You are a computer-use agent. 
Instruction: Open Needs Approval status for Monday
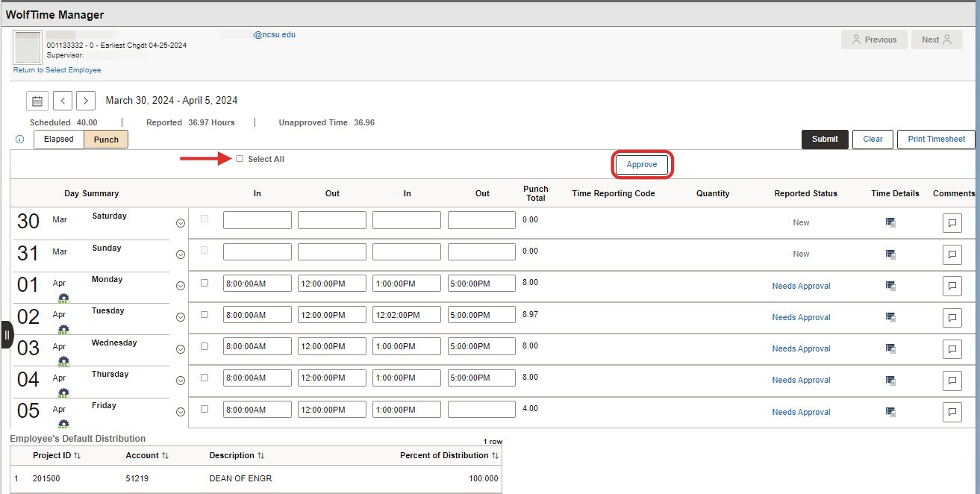[x=801, y=286]
